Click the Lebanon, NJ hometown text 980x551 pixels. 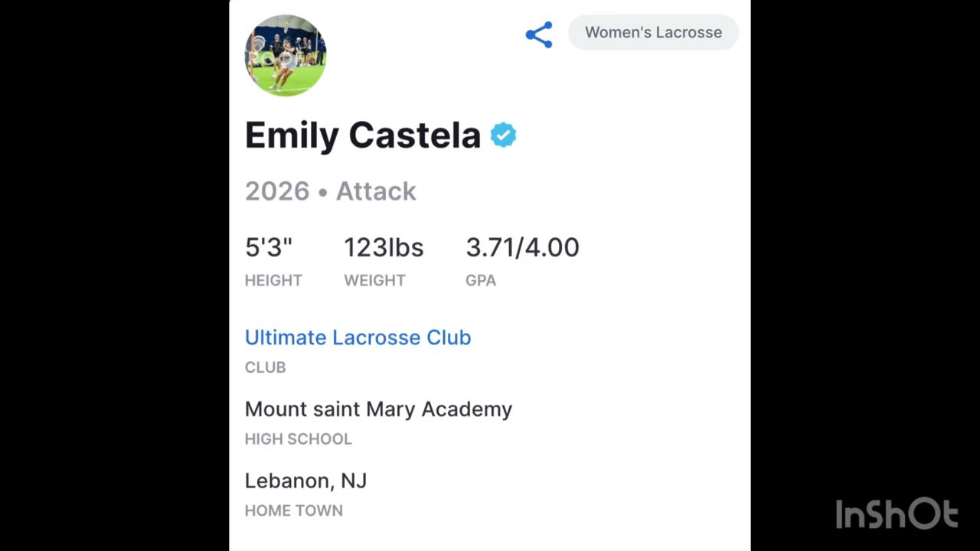click(x=305, y=481)
